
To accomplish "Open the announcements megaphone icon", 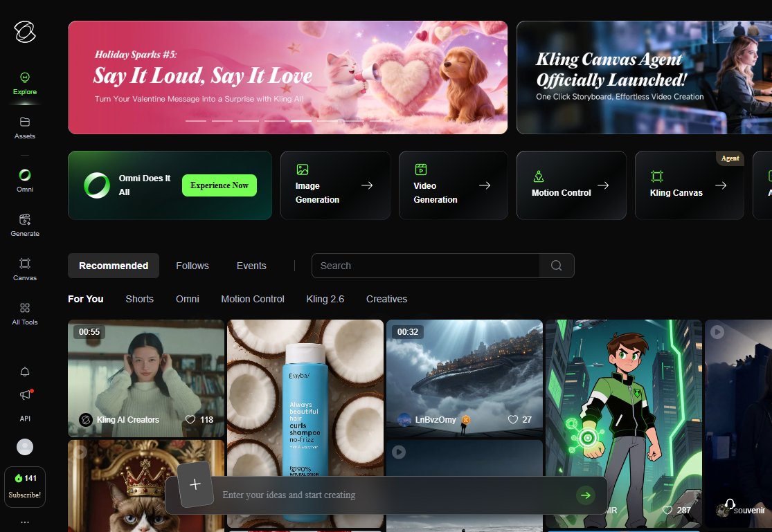I will click(25, 395).
